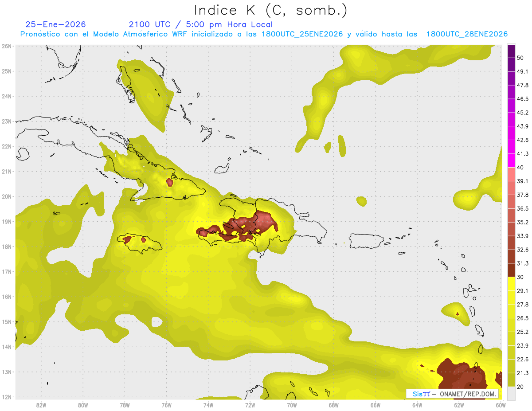
Task: Click the colorbar value 20
Action: [520, 387]
